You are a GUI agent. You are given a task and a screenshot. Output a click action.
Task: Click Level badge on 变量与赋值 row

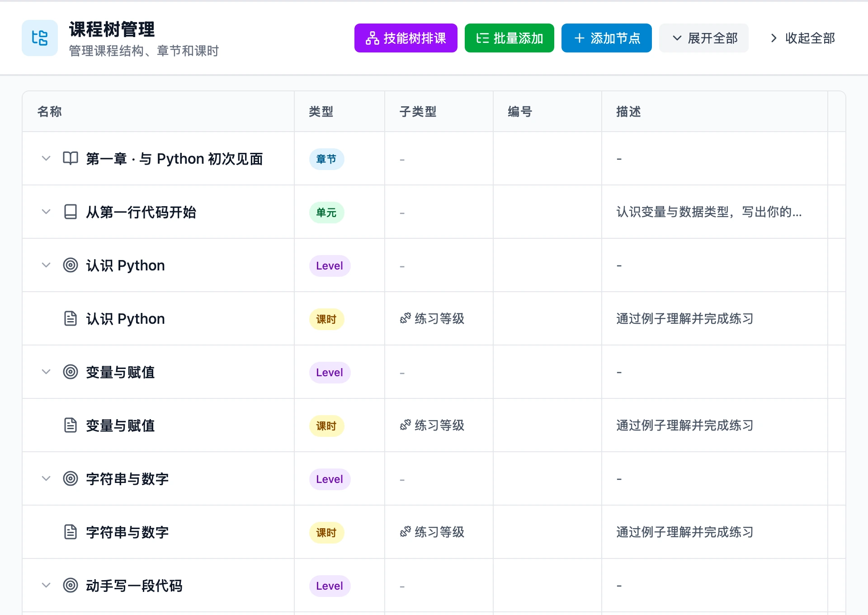330,373
